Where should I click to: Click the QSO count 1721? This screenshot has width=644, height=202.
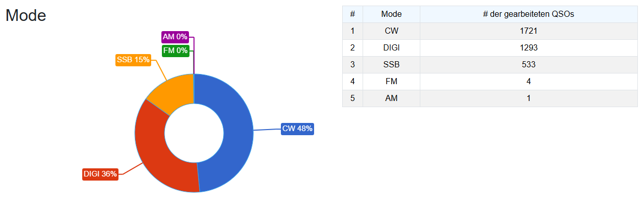529,31
